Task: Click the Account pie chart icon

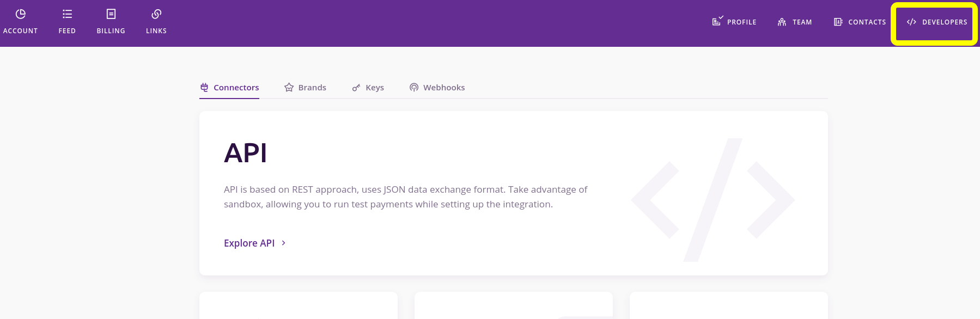Action: coord(21,14)
